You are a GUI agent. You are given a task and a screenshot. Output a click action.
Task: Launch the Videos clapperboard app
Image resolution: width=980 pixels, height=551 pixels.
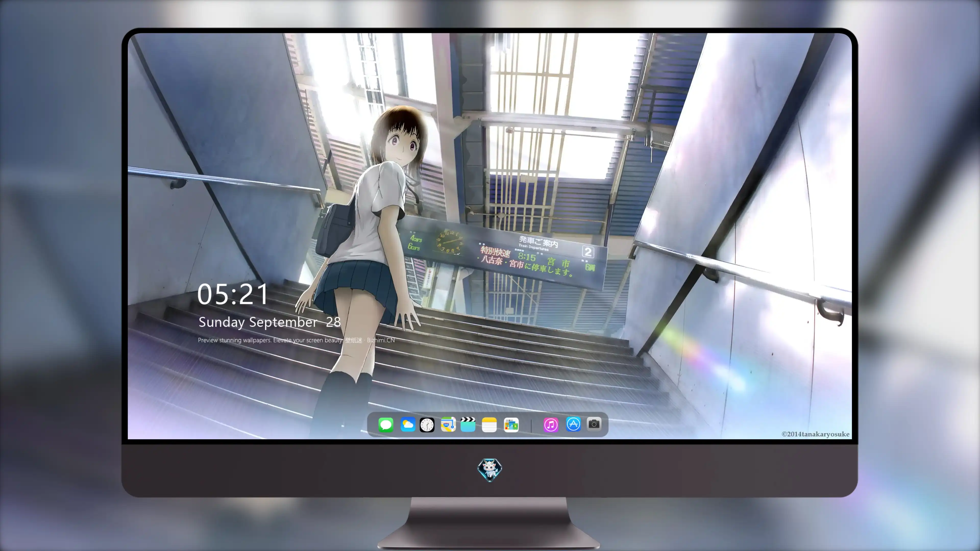468,424
